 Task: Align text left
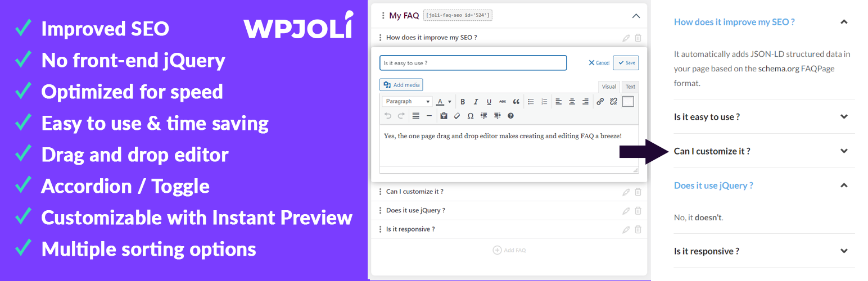click(x=559, y=102)
